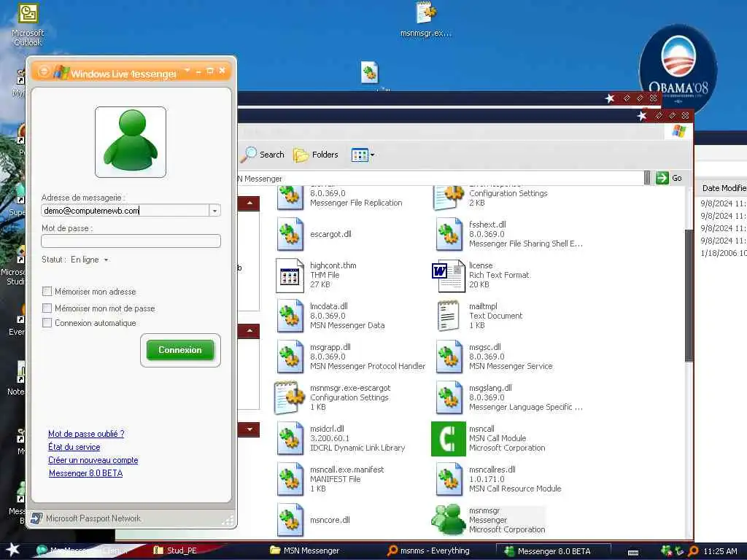Viewport: 747px width, 560px height.
Task: Select the msgslang.dll file icon
Action: coord(449,397)
